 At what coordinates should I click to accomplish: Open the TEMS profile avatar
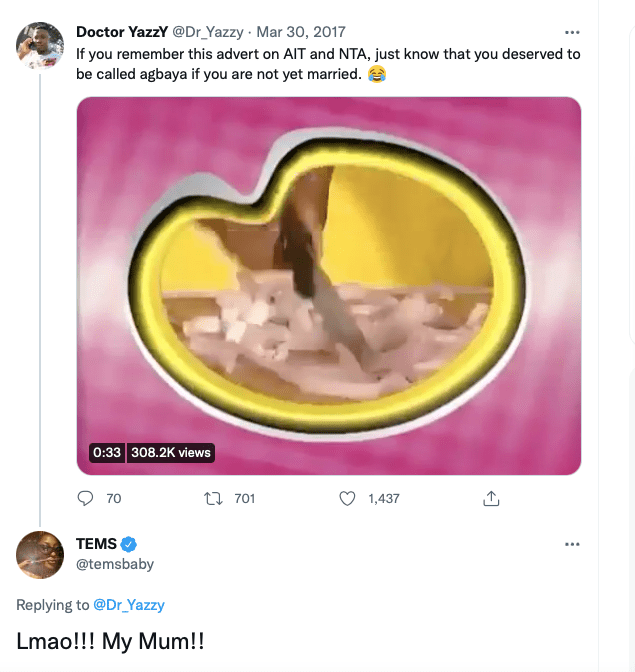[x=40, y=554]
